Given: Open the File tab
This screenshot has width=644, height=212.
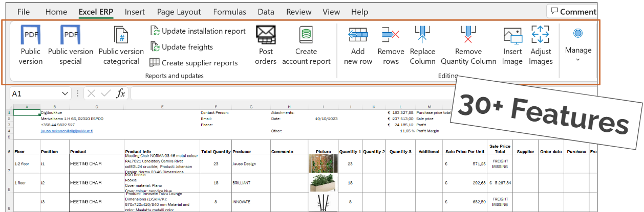Looking at the screenshot, I should tap(24, 11).
